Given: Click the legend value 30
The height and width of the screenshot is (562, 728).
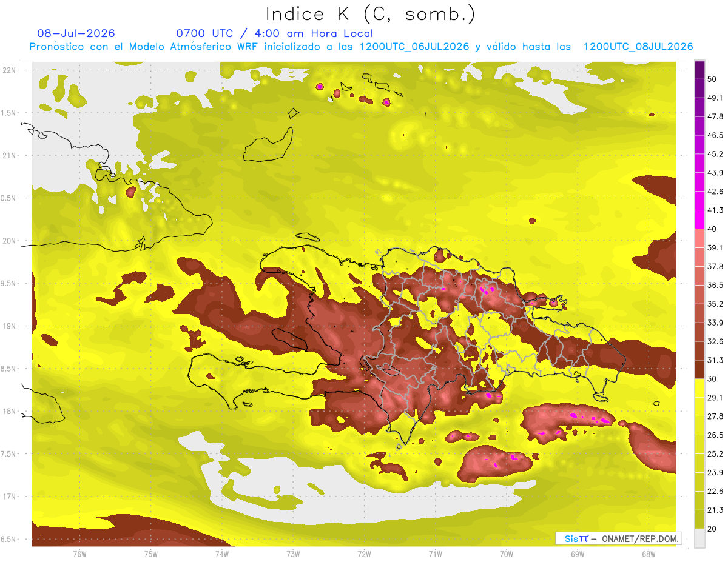Looking at the screenshot, I should click(x=712, y=378).
